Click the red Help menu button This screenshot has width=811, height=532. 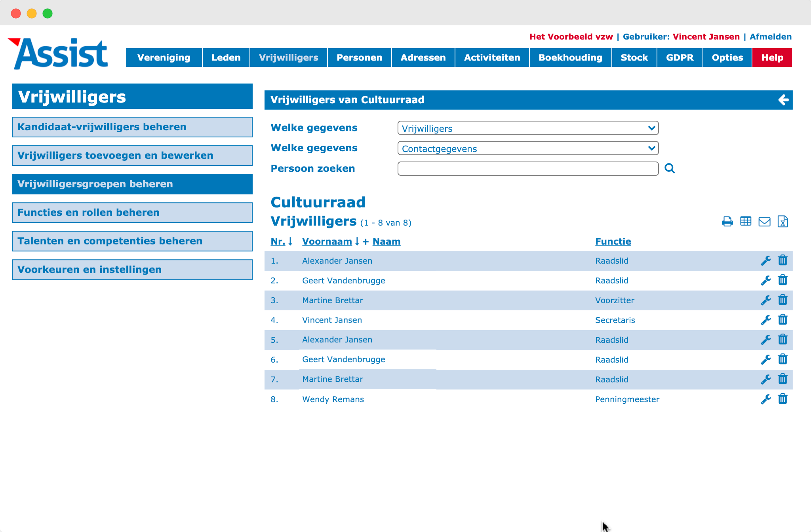[772, 57]
